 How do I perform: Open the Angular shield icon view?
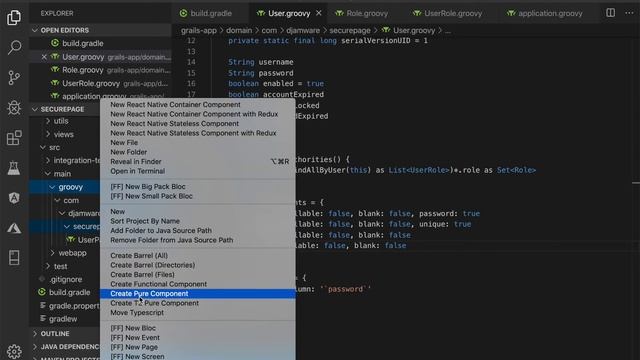pyautogui.click(x=14, y=198)
